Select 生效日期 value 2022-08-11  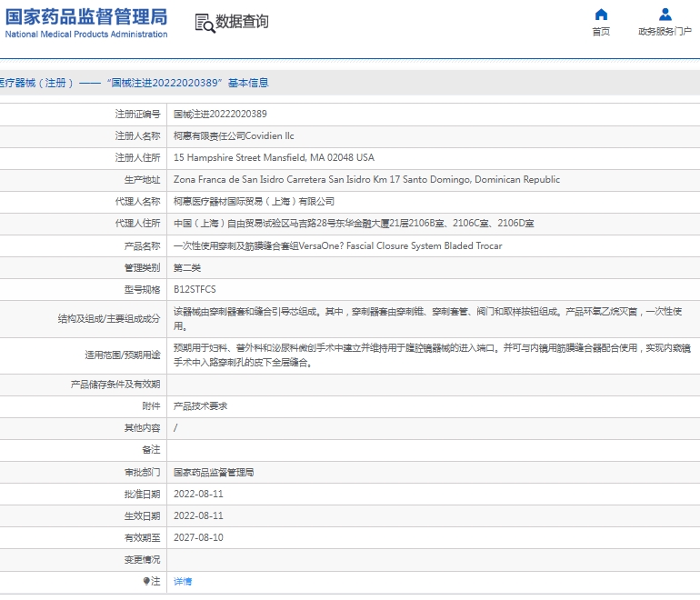click(198, 515)
